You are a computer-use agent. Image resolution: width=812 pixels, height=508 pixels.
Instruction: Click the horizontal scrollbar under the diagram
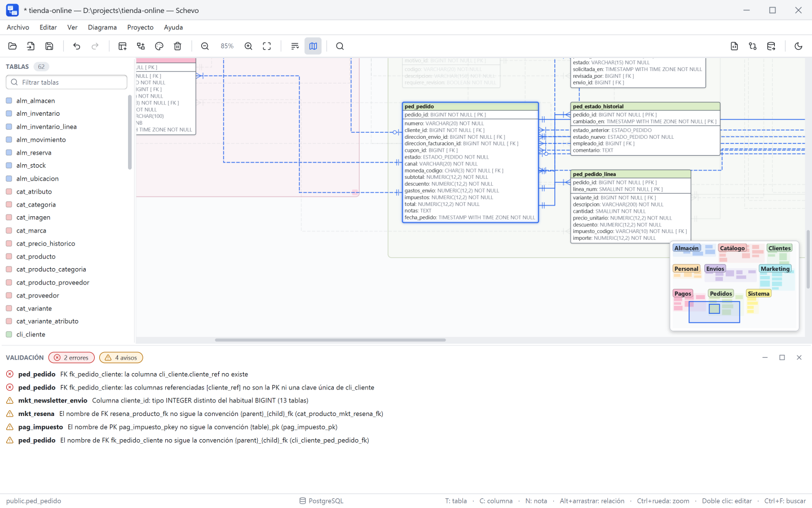(330, 340)
